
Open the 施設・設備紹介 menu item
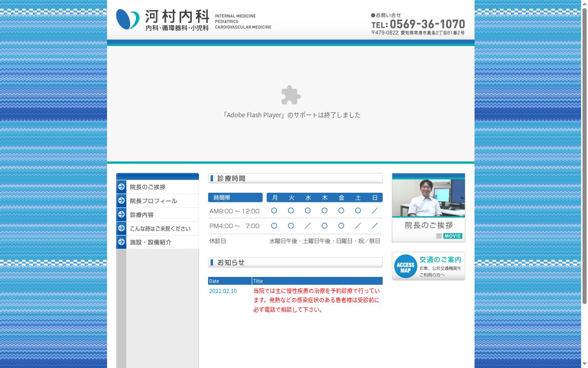click(x=158, y=242)
